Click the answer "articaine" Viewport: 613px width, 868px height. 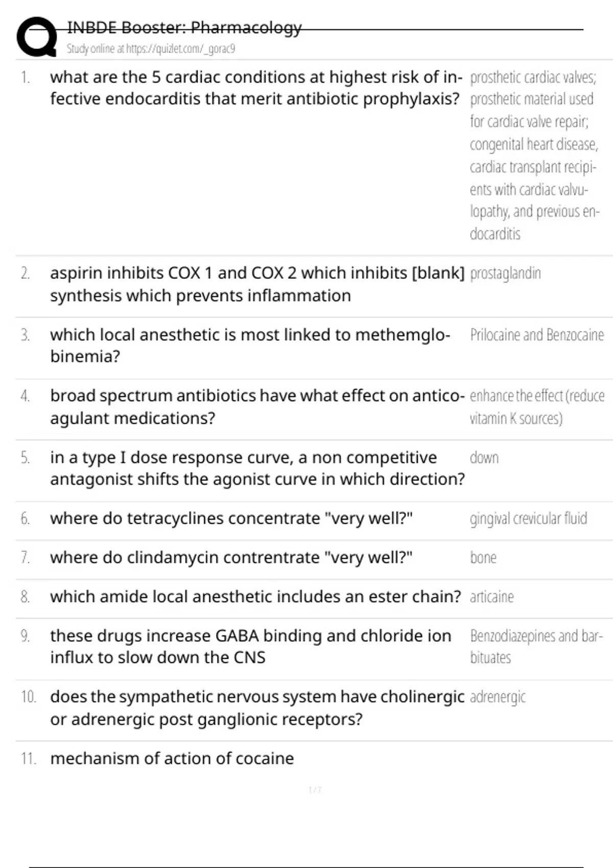(x=491, y=596)
